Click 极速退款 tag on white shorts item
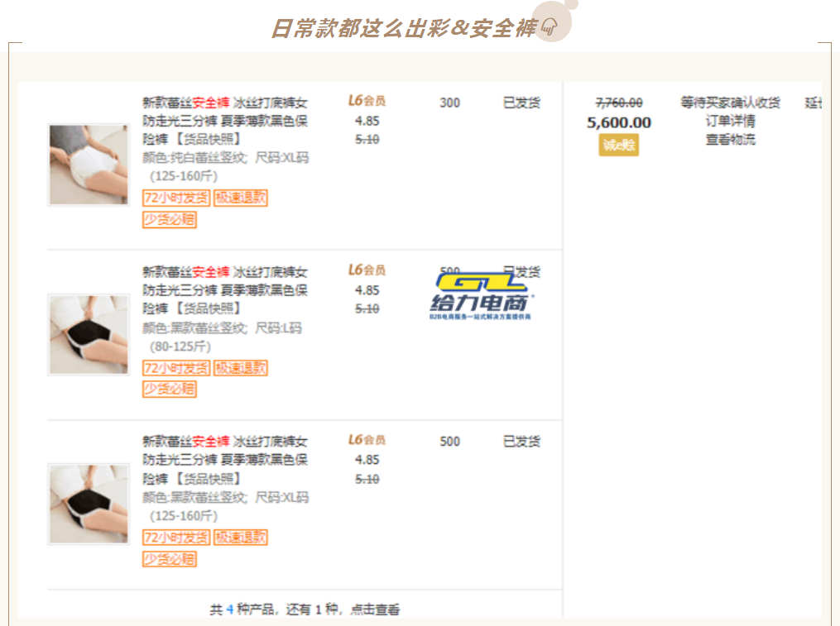This screenshot has width=840, height=626. (241, 198)
